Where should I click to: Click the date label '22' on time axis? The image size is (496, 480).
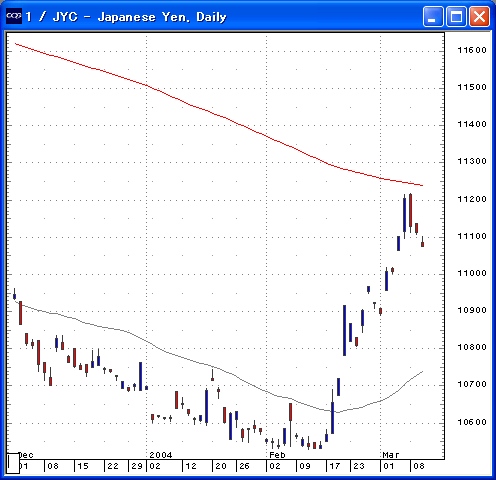[113, 466]
